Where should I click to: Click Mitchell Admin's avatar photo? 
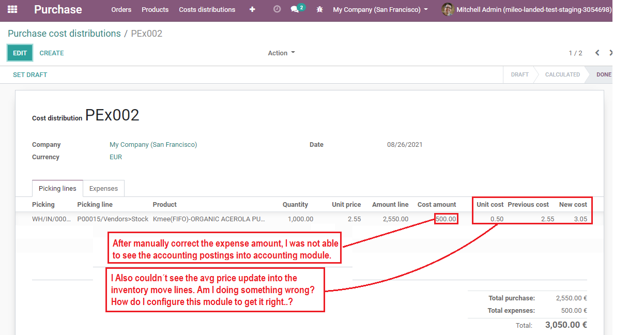coord(448,9)
